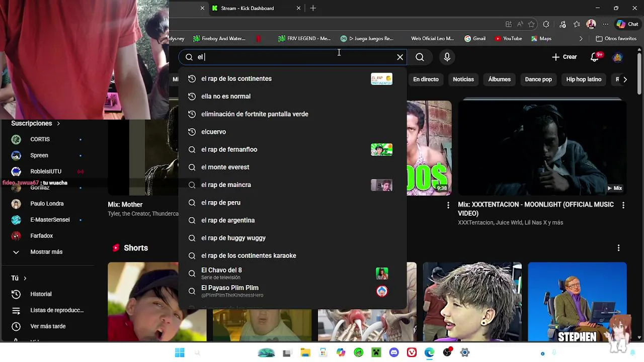644x362 pixels.
Task: Open Gmail bookmark
Action: [475, 39]
